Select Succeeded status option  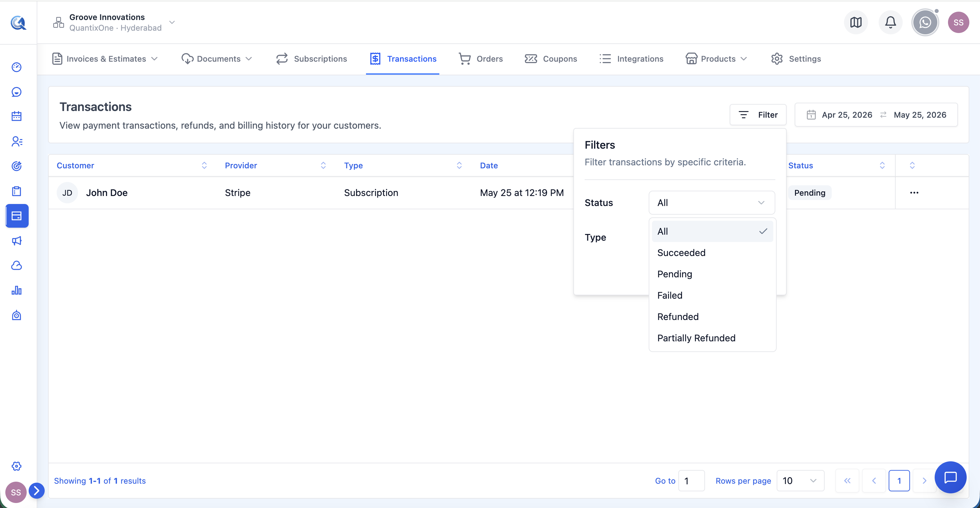coord(712,252)
